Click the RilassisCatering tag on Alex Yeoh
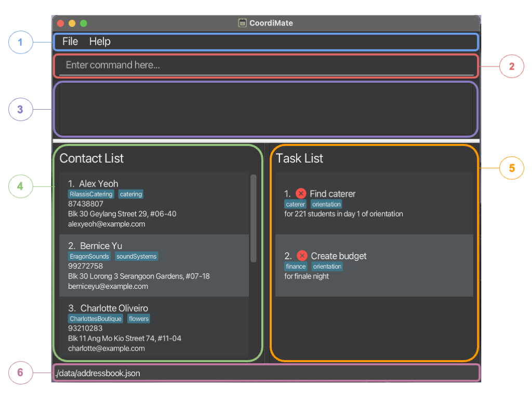 91,194
